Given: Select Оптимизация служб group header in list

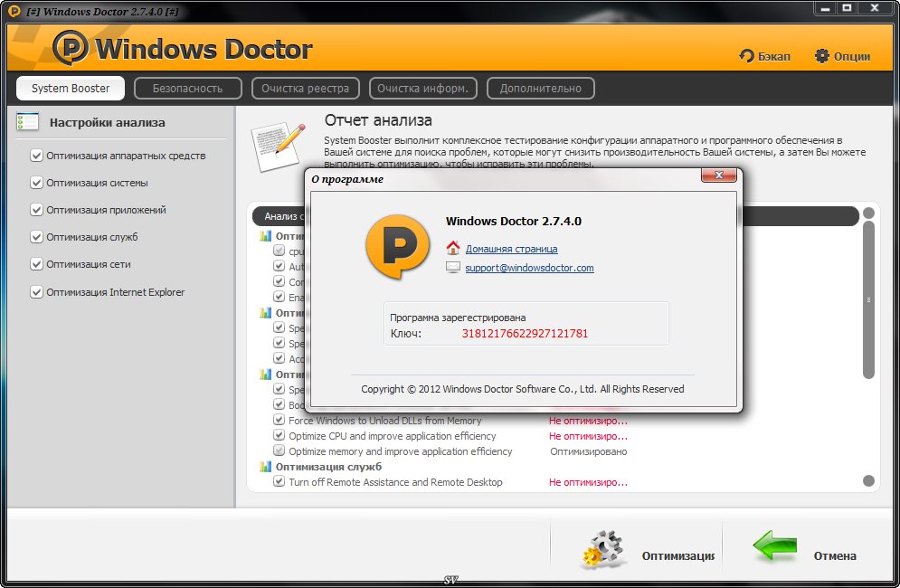Looking at the screenshot, I should pyautogui.click(x=328, y=466).
